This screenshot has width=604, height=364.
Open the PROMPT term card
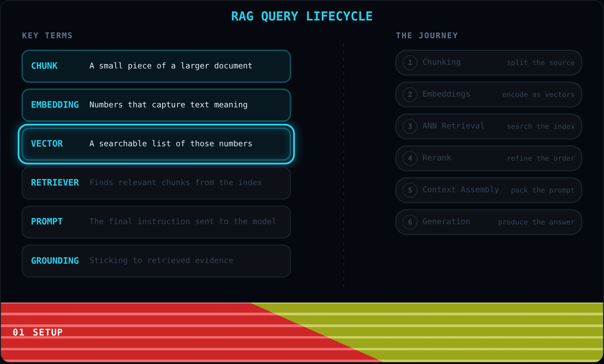[x=156, y=222]
